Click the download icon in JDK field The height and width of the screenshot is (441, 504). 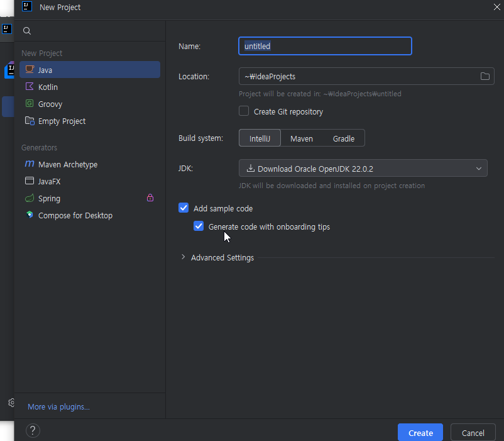250,168
